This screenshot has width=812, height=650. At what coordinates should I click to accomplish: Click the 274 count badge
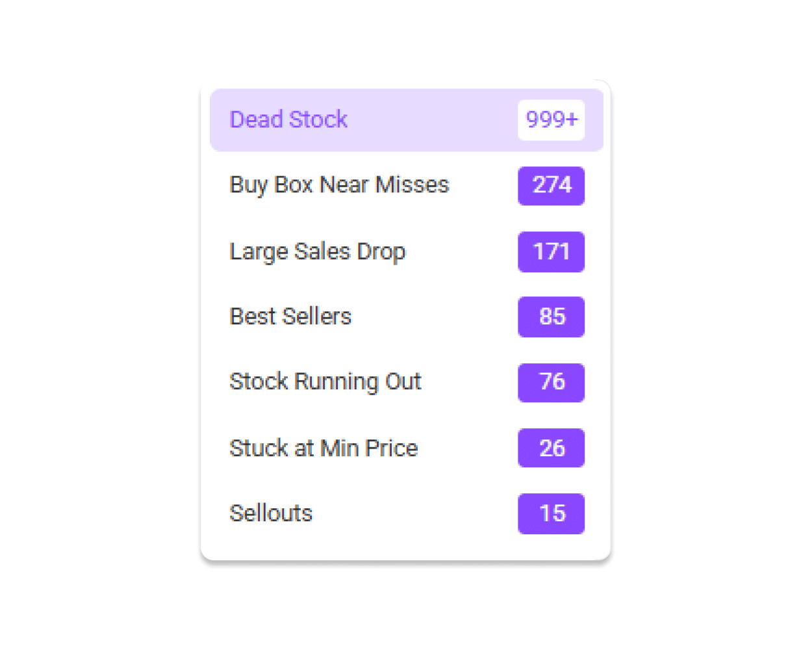coord(551,186)
